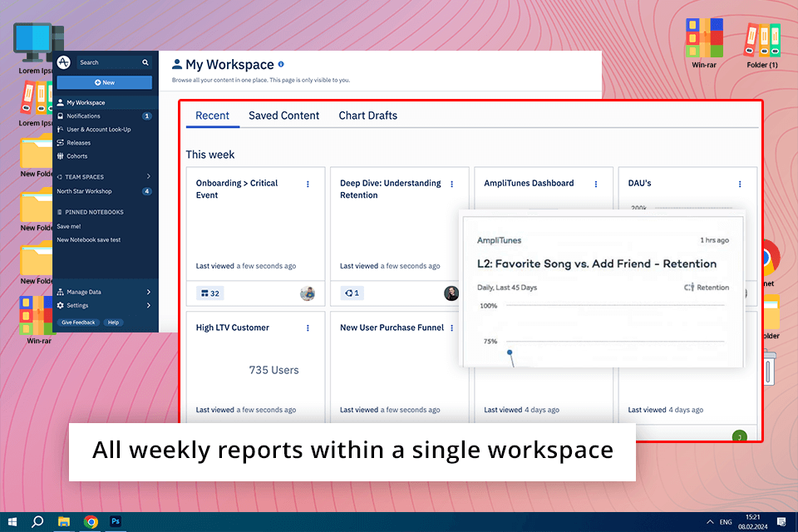Open the DAU's card three-dot menu
798x532 pixels.
pyautogui.click(x=740, y=184)
